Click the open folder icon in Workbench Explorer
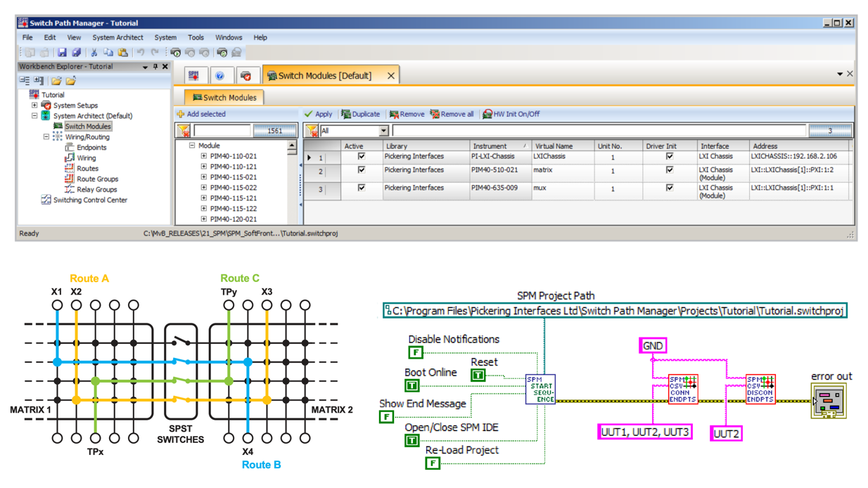Image resolution: width=868 pixels, height=488 pixels. coord(56,81)
